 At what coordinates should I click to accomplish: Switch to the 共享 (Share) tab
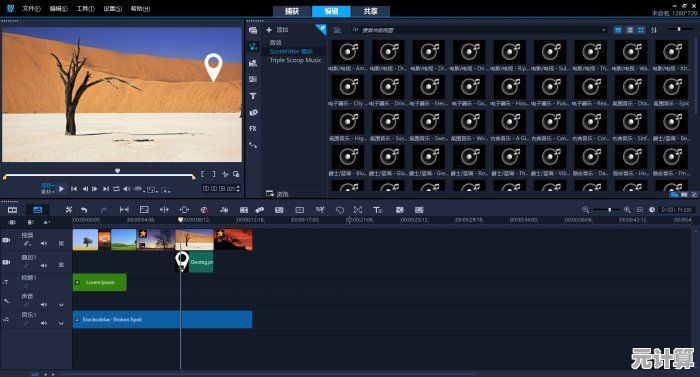370,11
